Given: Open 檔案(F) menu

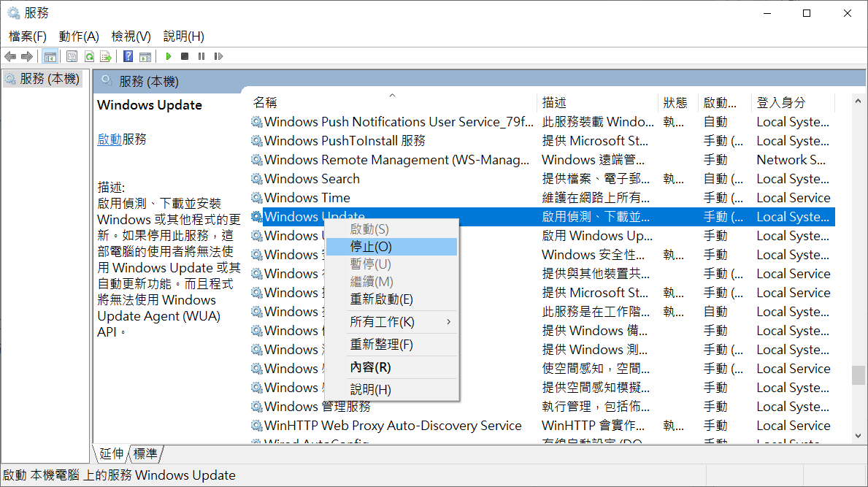Looking at the screenshot, I should pos(28,37).
